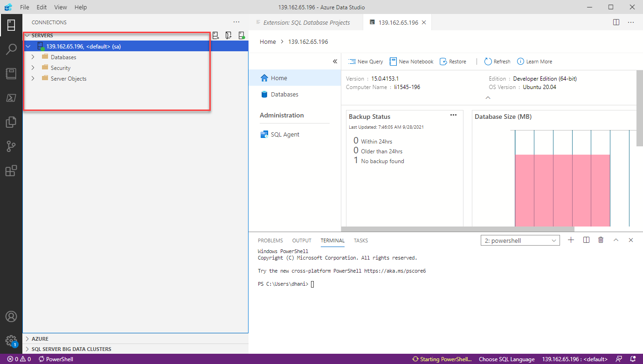Open the Help menu
The width and height of the screenshot is (643, 364).
[81, 7]
